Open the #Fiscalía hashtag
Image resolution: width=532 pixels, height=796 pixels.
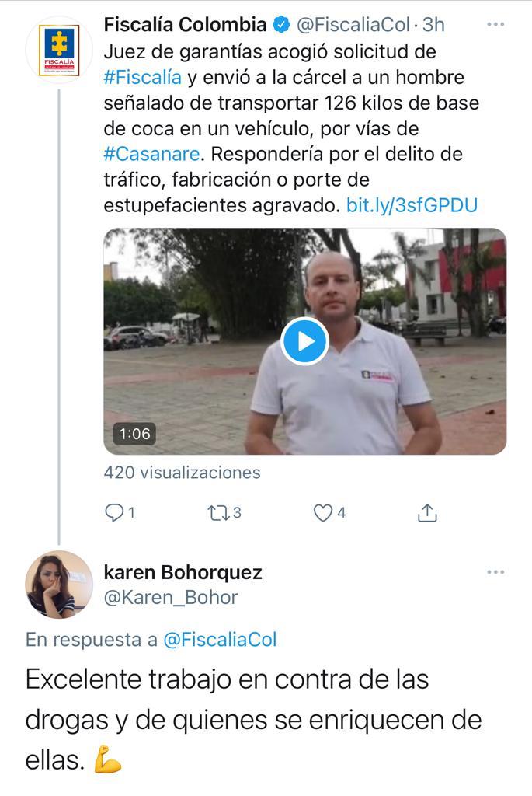pos(142,77)
